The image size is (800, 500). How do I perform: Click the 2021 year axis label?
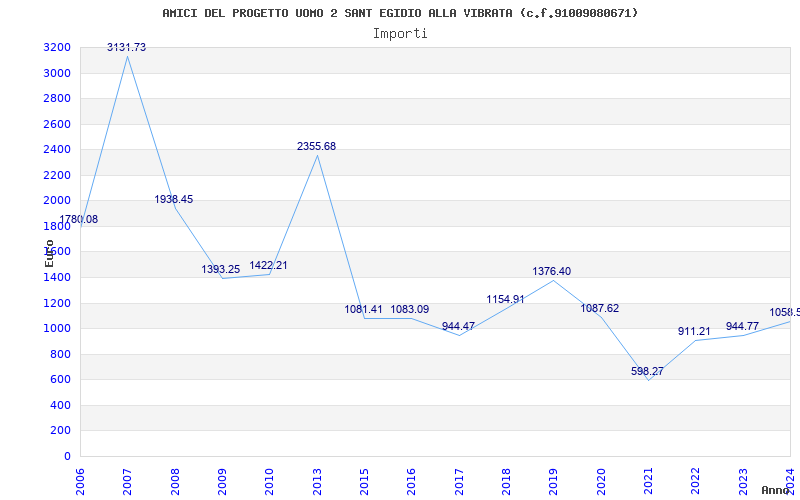pos(648,482)
